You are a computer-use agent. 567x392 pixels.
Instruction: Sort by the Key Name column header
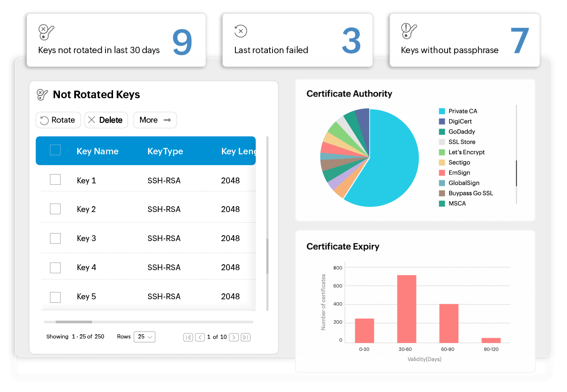(97, 151)
